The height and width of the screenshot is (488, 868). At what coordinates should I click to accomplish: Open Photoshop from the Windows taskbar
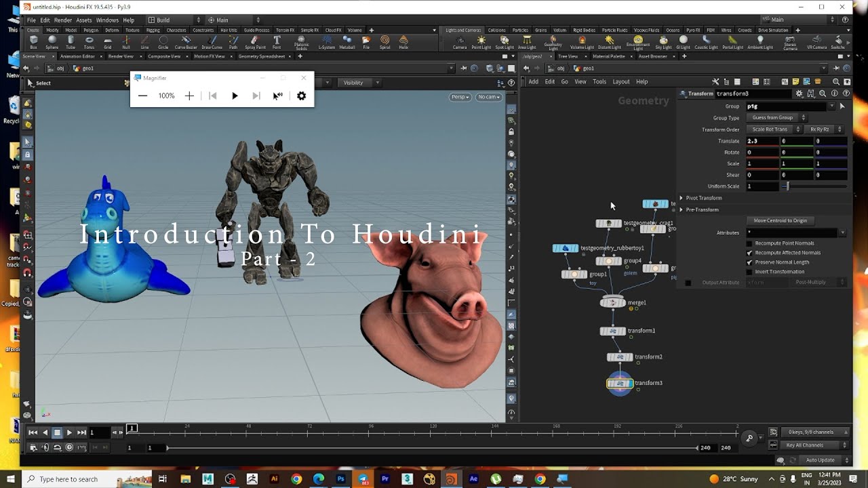[341, 479]
